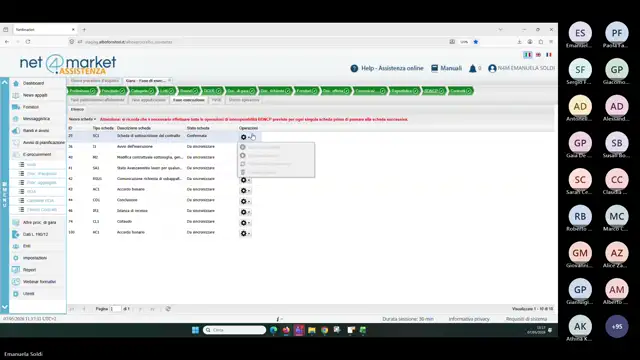Click the browser address bar
Image resolution: width=640 pixels, height=360 pixels.
point(261,42)
